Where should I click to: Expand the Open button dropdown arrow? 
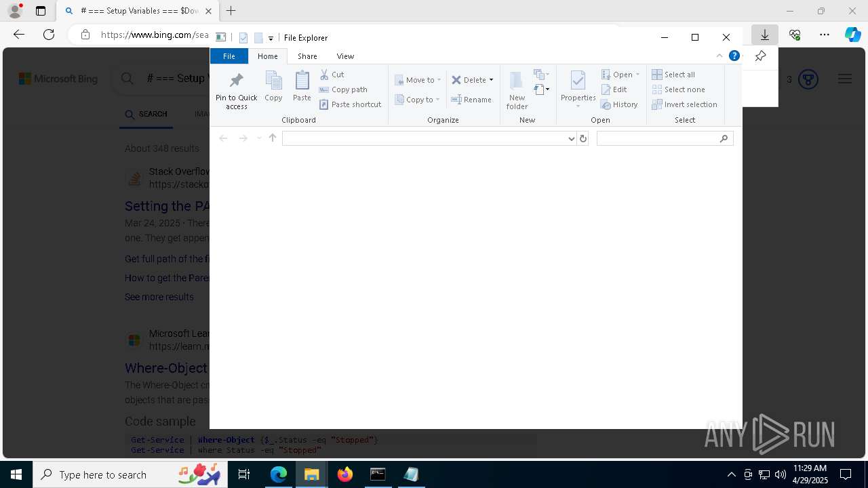[x=637, y=75]
